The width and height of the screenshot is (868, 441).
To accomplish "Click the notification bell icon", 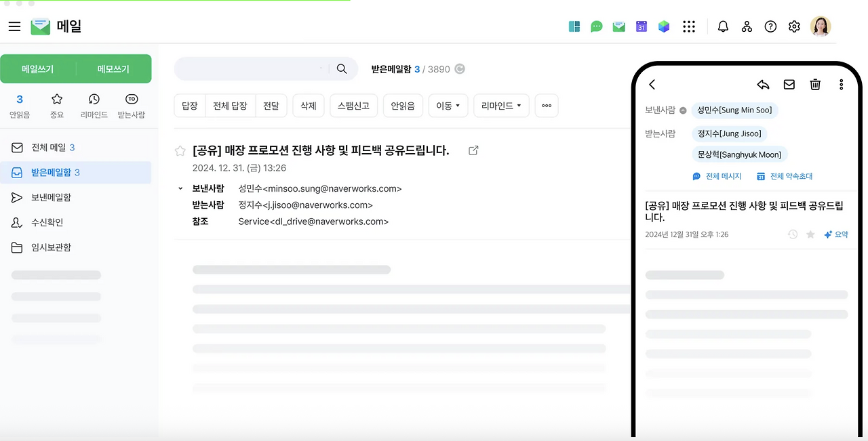I will tap(723, 26).
